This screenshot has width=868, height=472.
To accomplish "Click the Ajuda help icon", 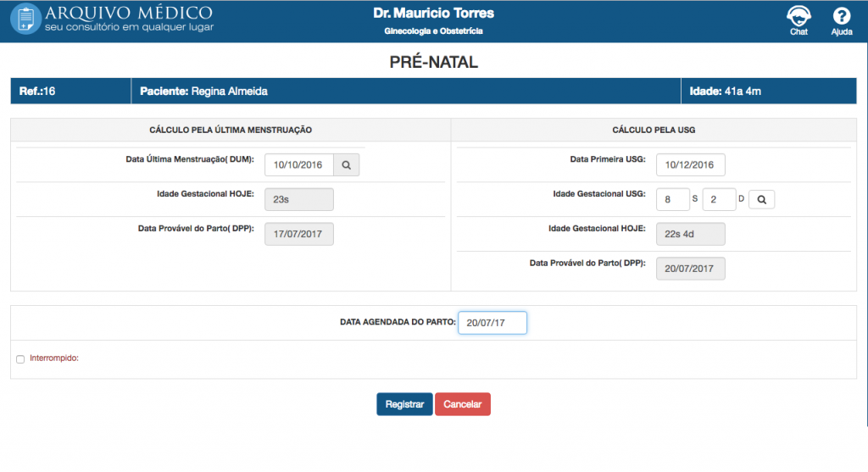I will 842,18.
